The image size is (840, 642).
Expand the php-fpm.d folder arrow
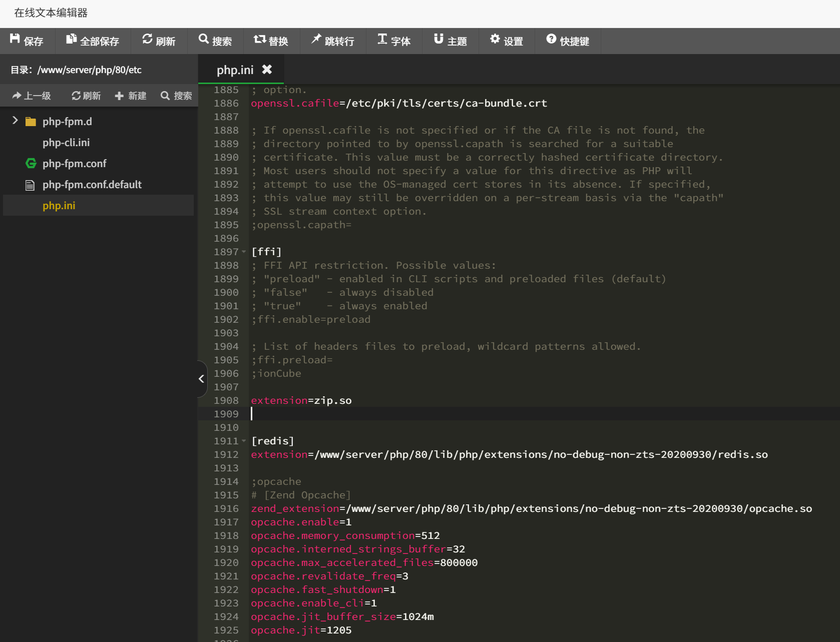click(x=15, y=121)
